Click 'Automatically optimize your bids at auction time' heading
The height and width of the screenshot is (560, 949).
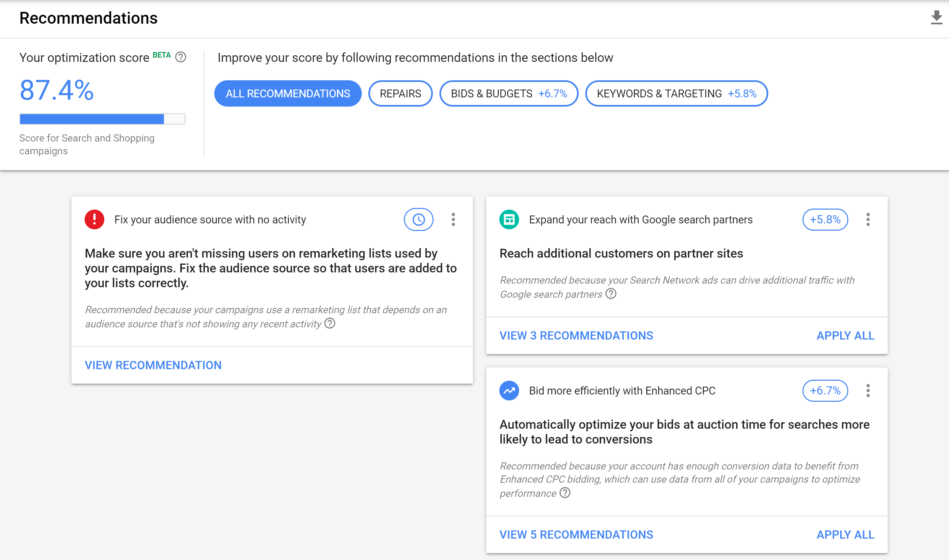pyautogui.click(x=684, y=432)
